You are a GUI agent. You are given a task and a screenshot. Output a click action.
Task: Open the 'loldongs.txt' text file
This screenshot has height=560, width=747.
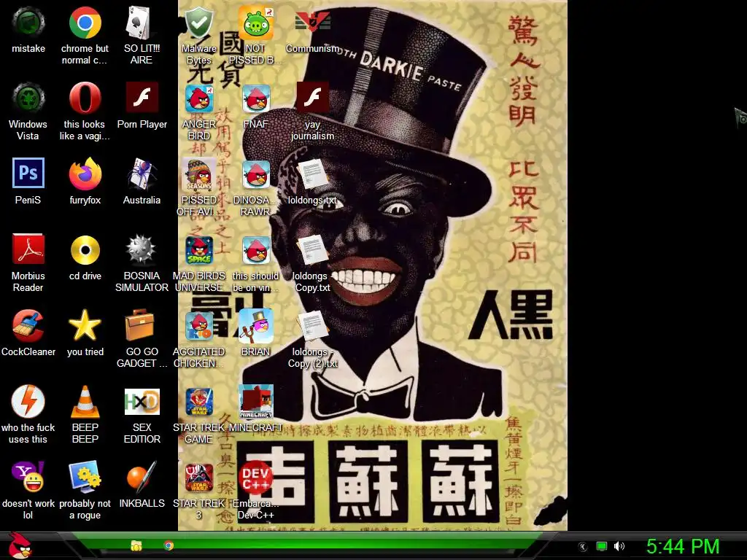coord(312,174)
